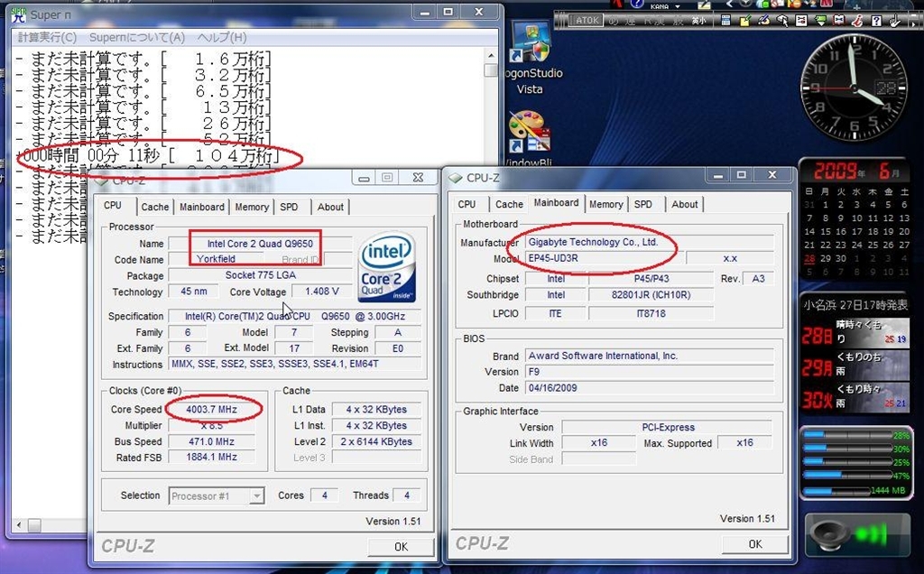Click the ATOK cloud with cursor icon
Image resolution: width=924 pixels, height=574 pixels.
[x=782, y=21]
